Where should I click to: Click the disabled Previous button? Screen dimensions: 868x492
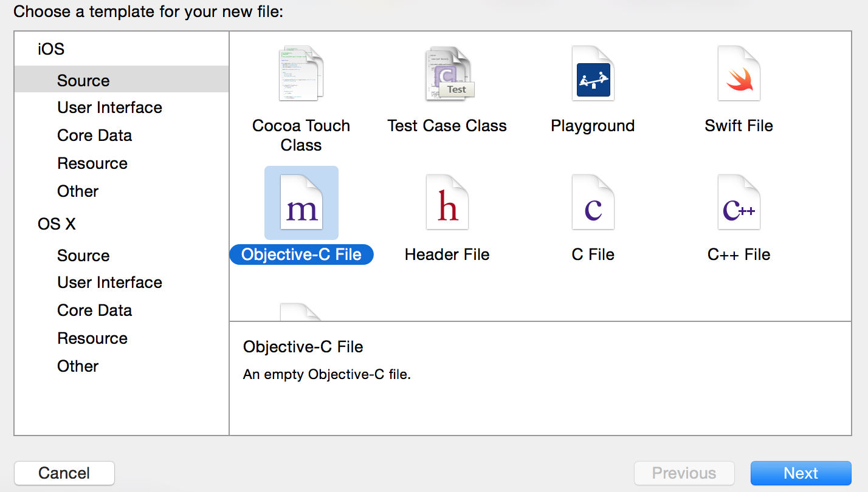pos(684,473)
